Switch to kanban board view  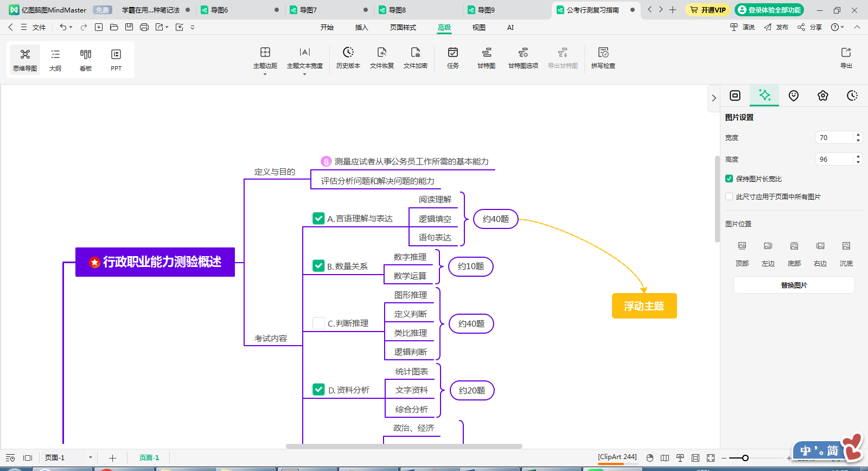(x=86, y=59)
